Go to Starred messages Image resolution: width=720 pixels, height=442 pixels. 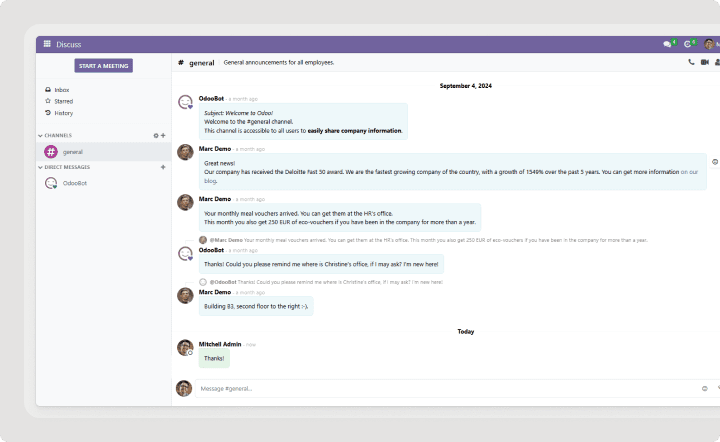point(63,101)
